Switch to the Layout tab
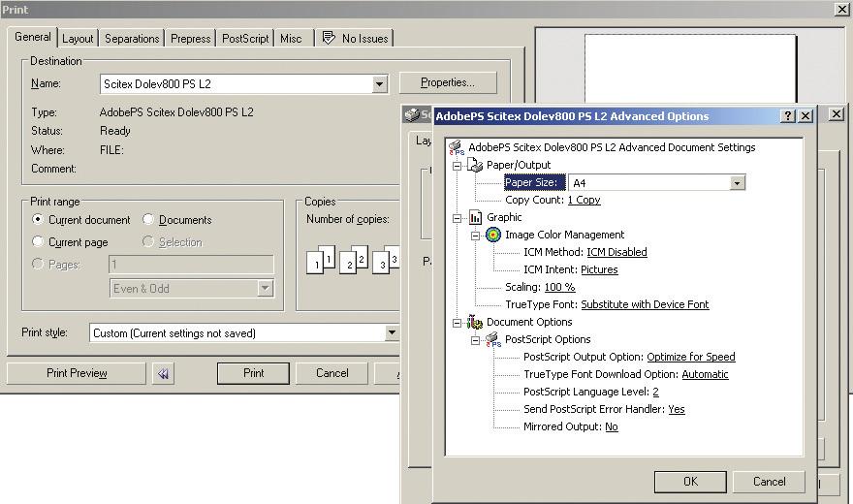Image resolution: width=853 pixels, height=504 pixels. point(78,39)
